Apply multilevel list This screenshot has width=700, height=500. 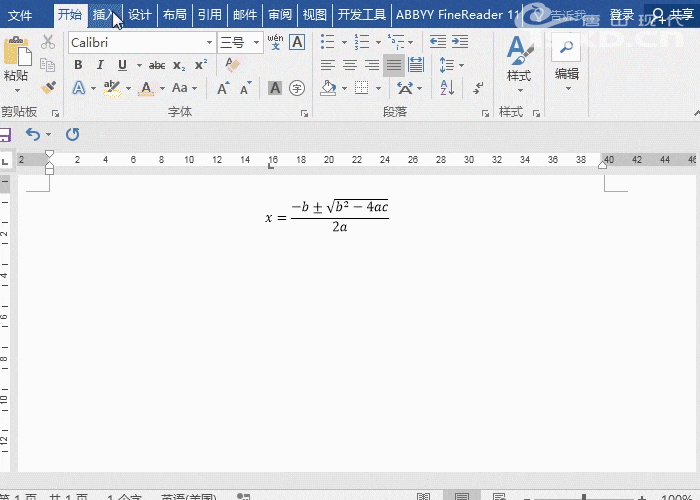(396, 42)
